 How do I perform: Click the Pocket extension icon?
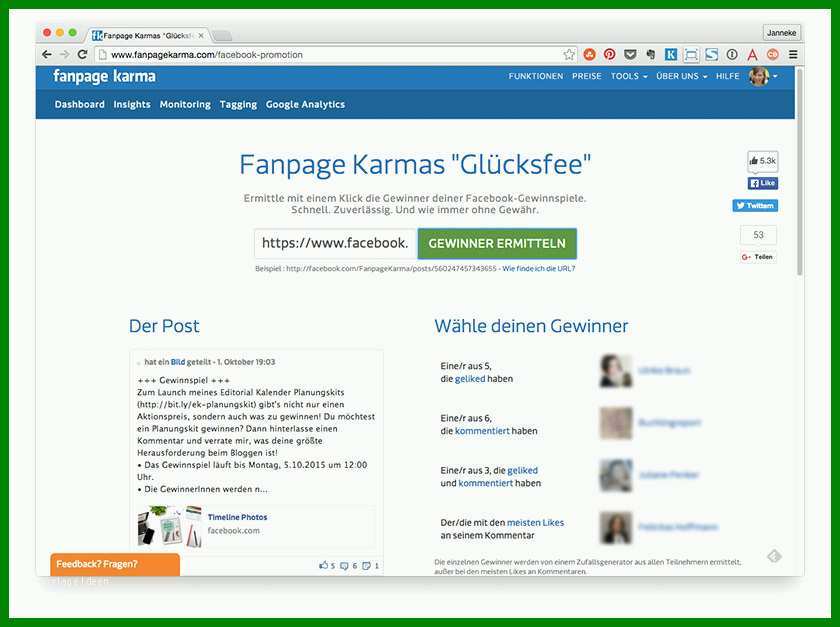(630, 54)
